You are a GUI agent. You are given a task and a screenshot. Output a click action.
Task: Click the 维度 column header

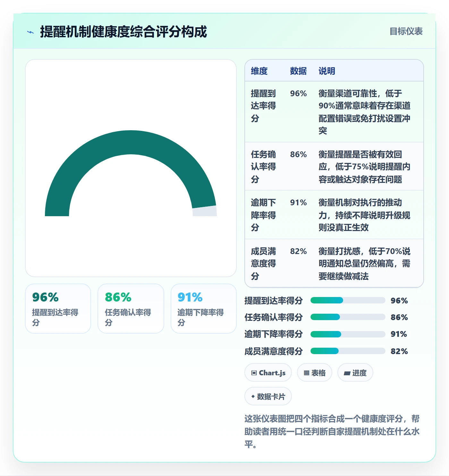[259, 71]
